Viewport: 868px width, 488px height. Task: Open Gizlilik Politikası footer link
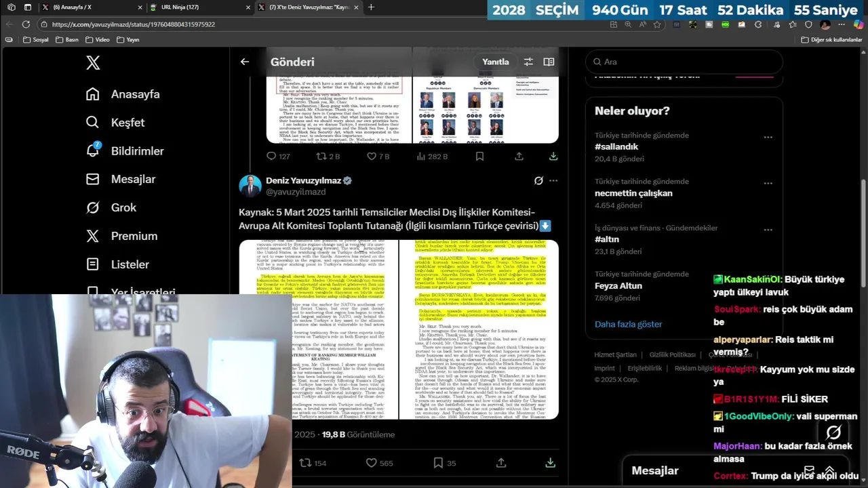click(x=673, y=354)
